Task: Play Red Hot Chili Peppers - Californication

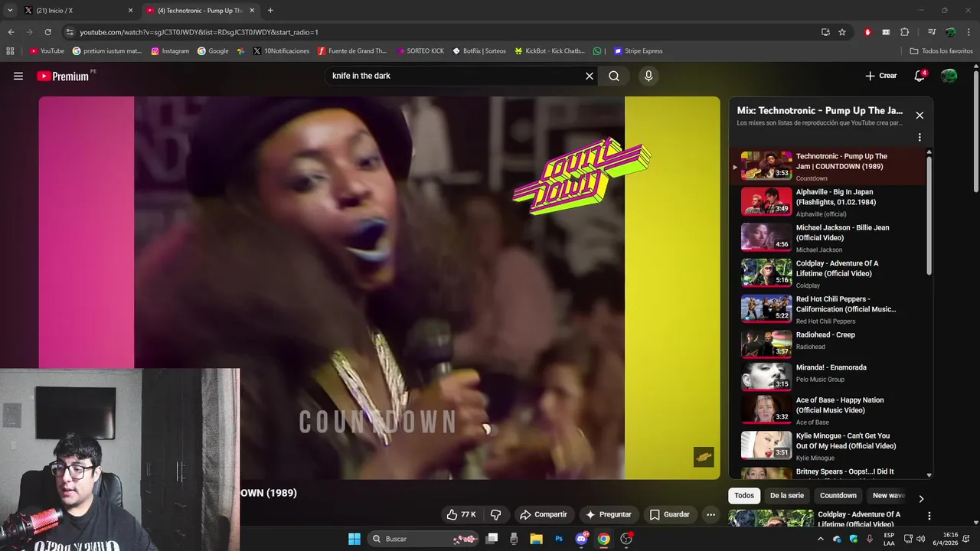Action: (827, 309)
